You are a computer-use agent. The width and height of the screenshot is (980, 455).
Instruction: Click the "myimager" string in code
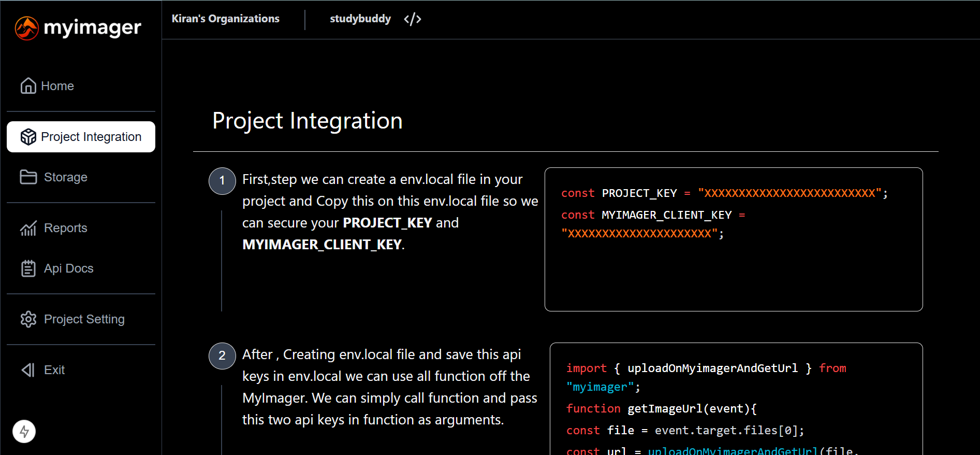tap(600, 387)
